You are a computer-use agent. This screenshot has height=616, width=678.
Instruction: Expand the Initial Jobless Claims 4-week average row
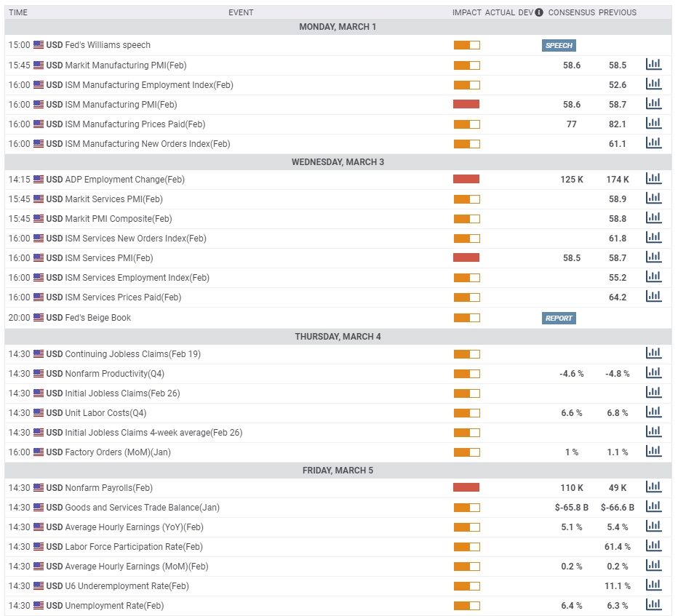pyautogui.click(x=153, y=433)
